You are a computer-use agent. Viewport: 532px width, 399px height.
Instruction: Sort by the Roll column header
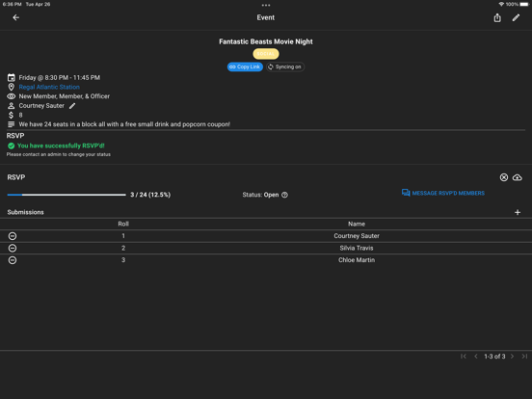(123, 224)
